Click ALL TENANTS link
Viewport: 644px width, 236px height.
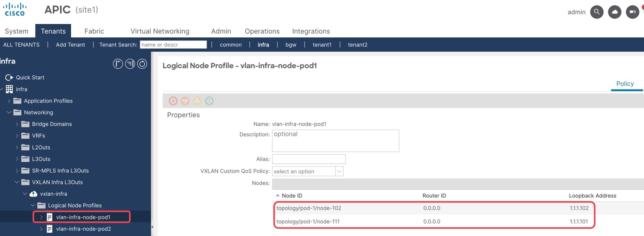(21, 45)
